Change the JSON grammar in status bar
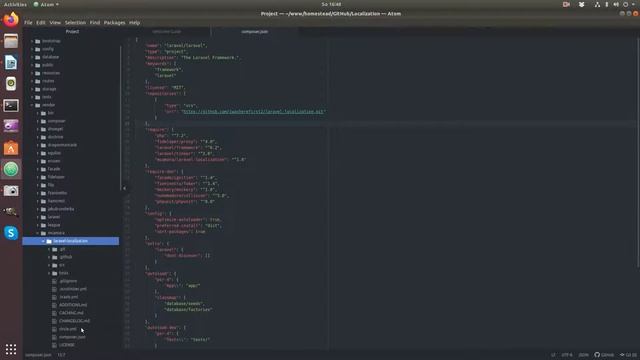Viewport: 640px width, 360px height. (x=584, y=355)
